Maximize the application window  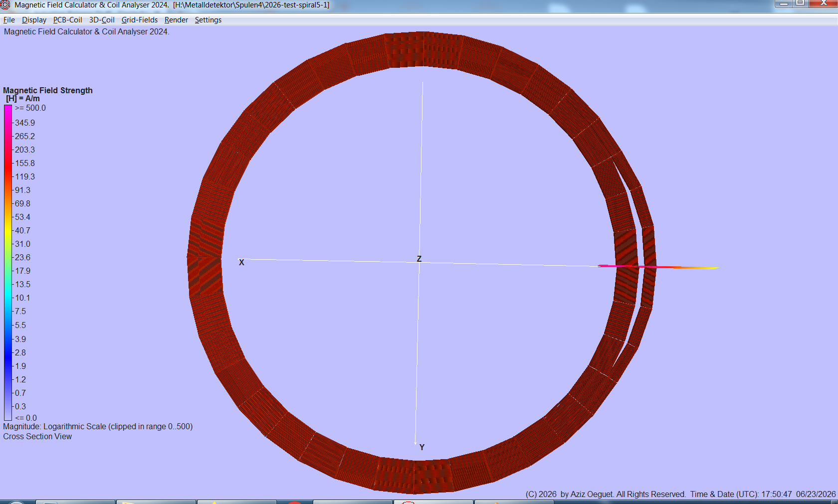click(800, 3)
